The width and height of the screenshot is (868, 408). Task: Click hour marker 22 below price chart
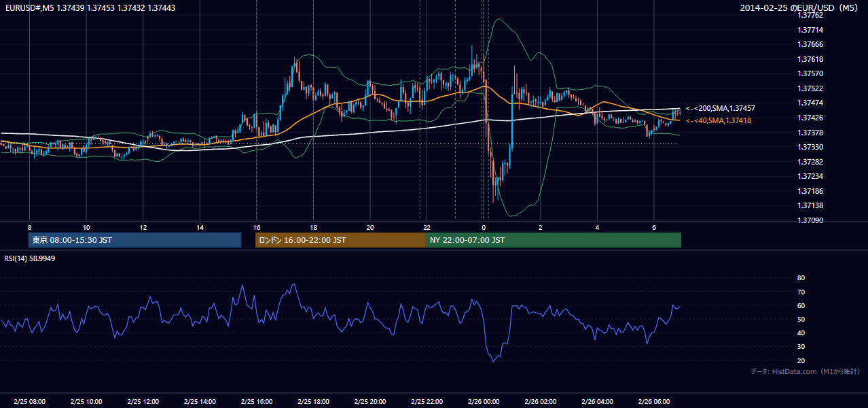click(427, 226)
